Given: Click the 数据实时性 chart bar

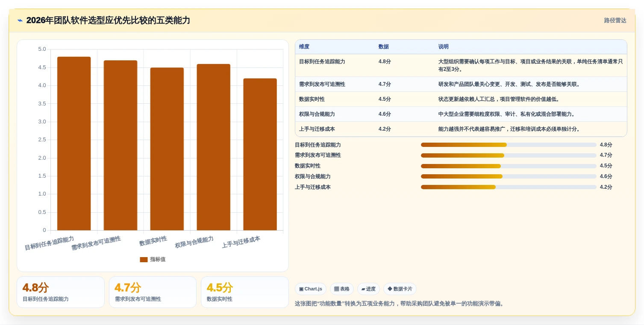Looking at the screenshot, I should coord(167,149).
